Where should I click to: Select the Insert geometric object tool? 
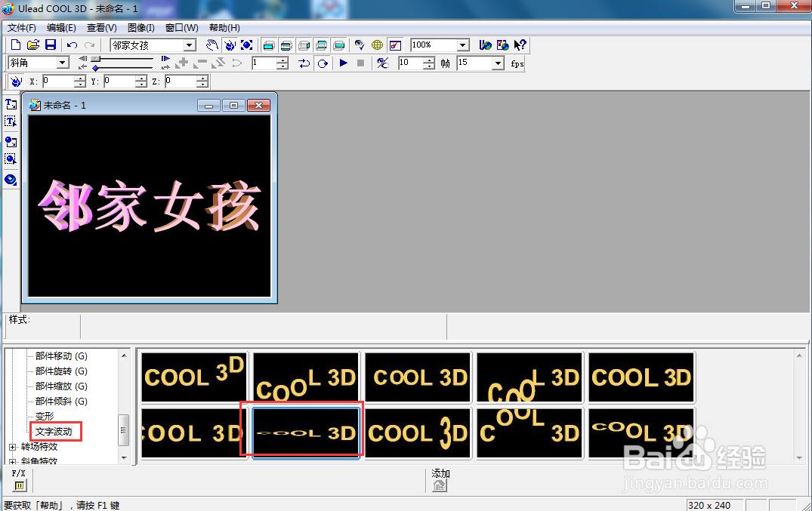coord(11,180)
